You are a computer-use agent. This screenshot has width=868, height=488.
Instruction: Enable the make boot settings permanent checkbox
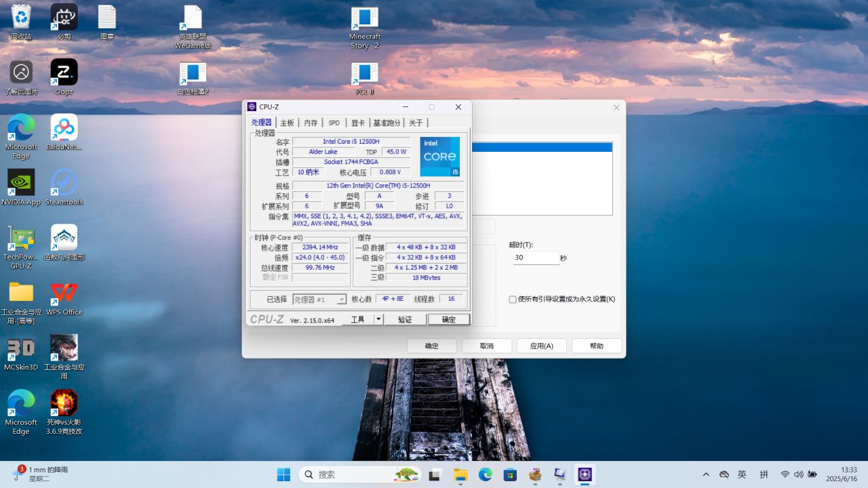pos(513,299)
